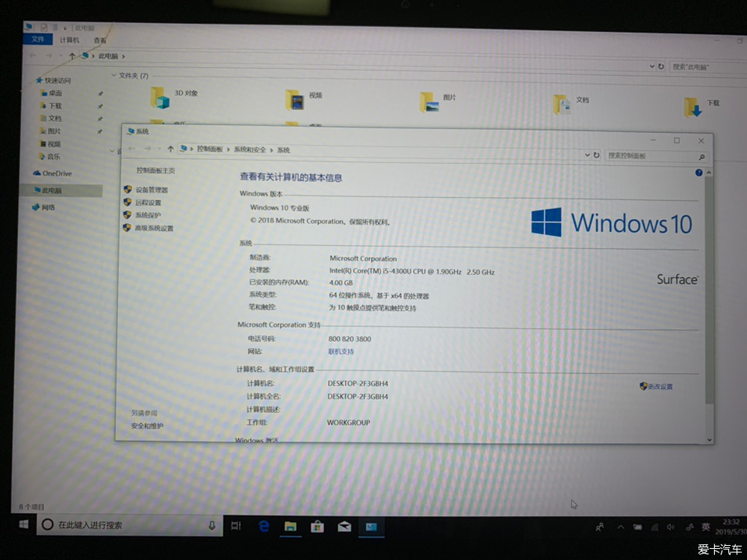Open the network icon in the tray
This screenshot has width=747, height=560.
coord(654,527)
